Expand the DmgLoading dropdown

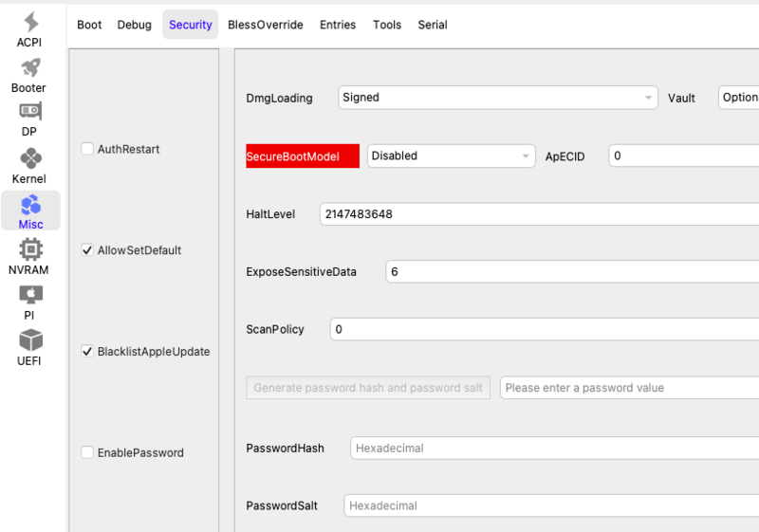click(498, 98)
